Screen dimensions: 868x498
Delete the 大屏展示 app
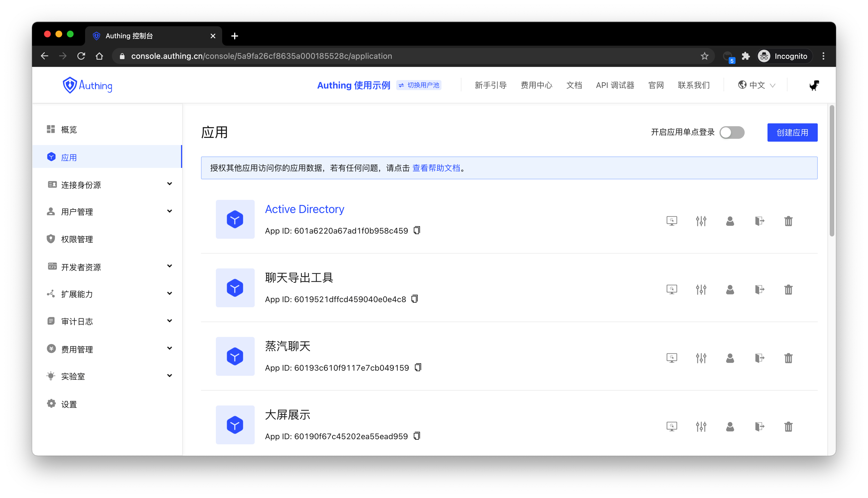click(788, 427)
